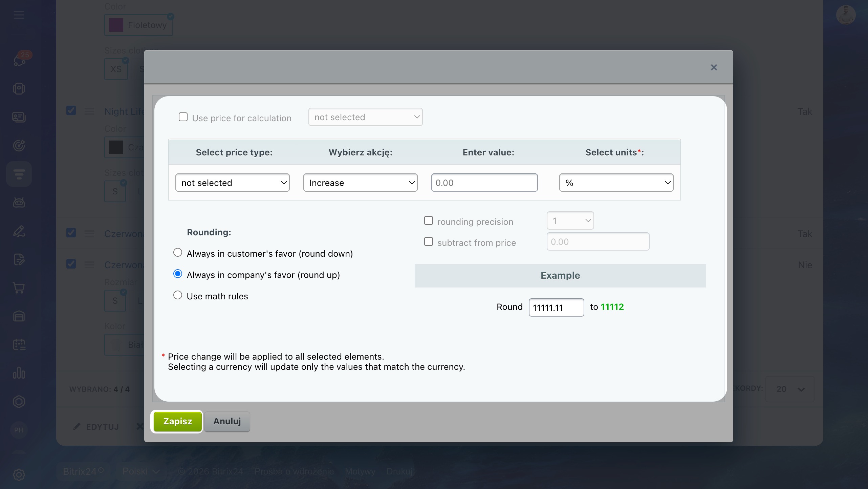Image resolution: width=868 pixels, height=489 pixels.
Task: Open the notifications icon with 25 badge
Action: (19, 60)
